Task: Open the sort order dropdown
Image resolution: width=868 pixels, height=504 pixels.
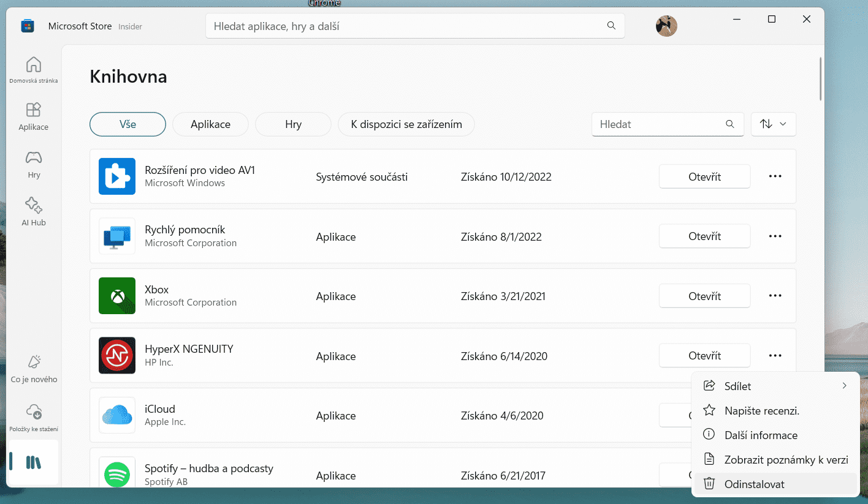Action: 773,124
